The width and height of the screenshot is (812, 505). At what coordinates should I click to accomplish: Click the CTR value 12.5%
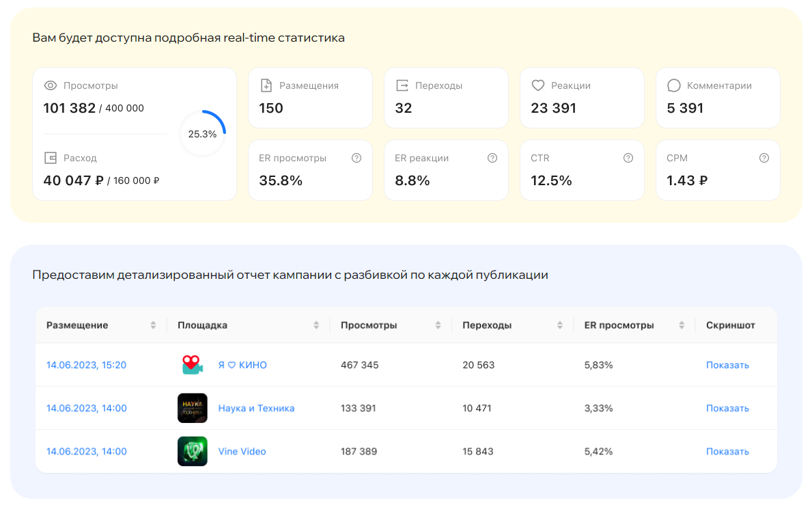[552, 180]
